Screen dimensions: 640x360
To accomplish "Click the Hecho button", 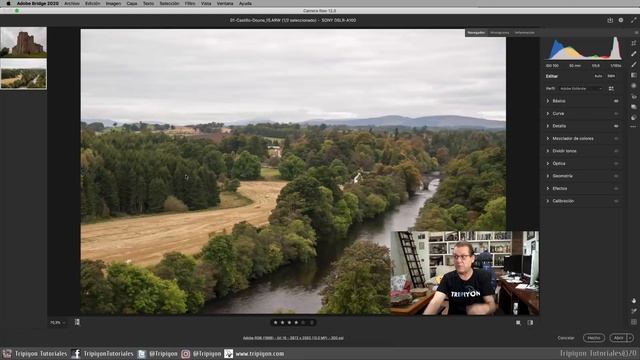I will pyautogui.click(x=594, y=338).
